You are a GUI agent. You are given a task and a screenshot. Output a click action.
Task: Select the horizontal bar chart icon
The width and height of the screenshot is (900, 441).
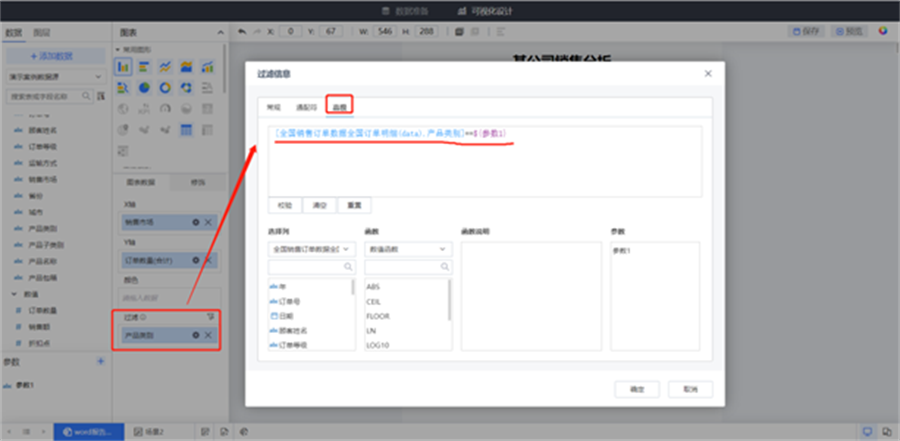(144, 67)
